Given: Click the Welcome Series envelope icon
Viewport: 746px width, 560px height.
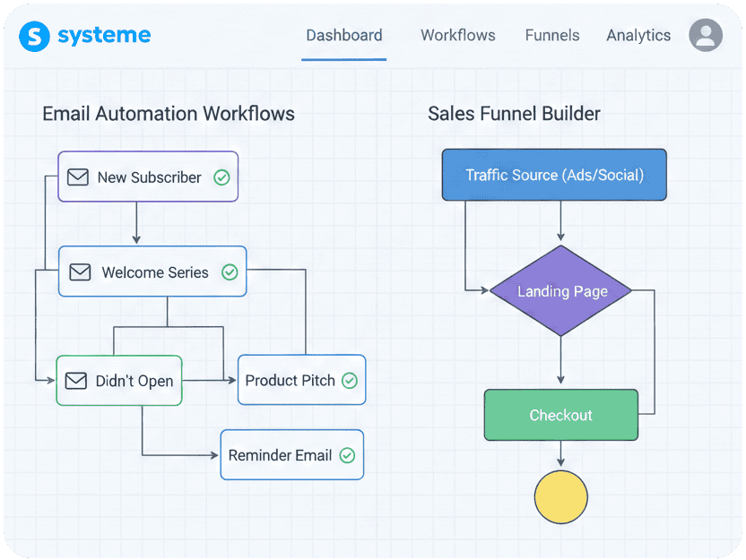Looking at the screenshot, I should (x=81, y=272).
